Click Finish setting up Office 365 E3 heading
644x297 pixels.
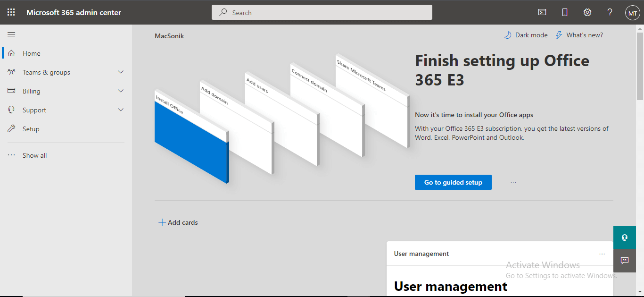coord(502,70)
